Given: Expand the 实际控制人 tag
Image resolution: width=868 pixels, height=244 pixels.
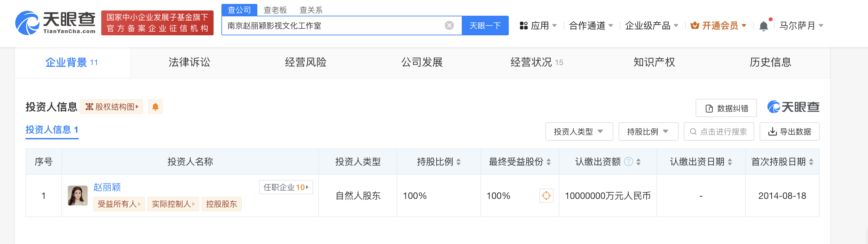Looking at the screenshot, I should coord(173,204).
